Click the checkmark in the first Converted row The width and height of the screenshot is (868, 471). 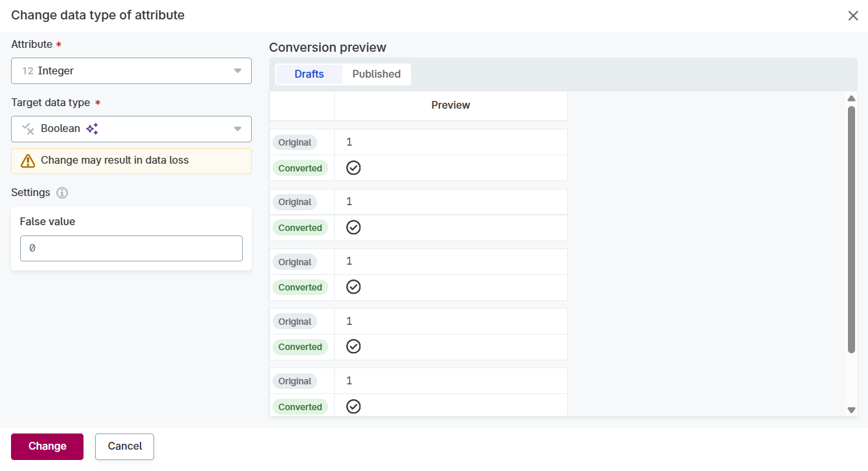coord(353,168)
